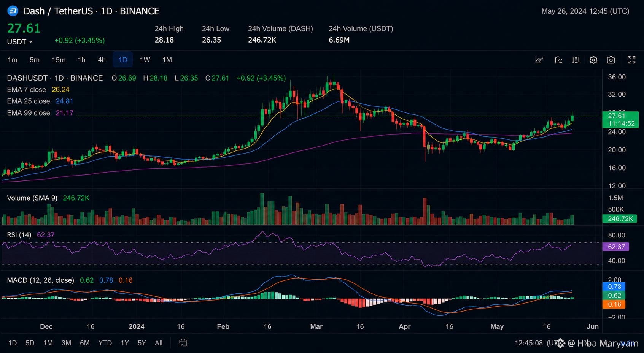Click the May label on time axis
Image resolution: width=644 pixels, height=353 pixels.
pos(497,326)
